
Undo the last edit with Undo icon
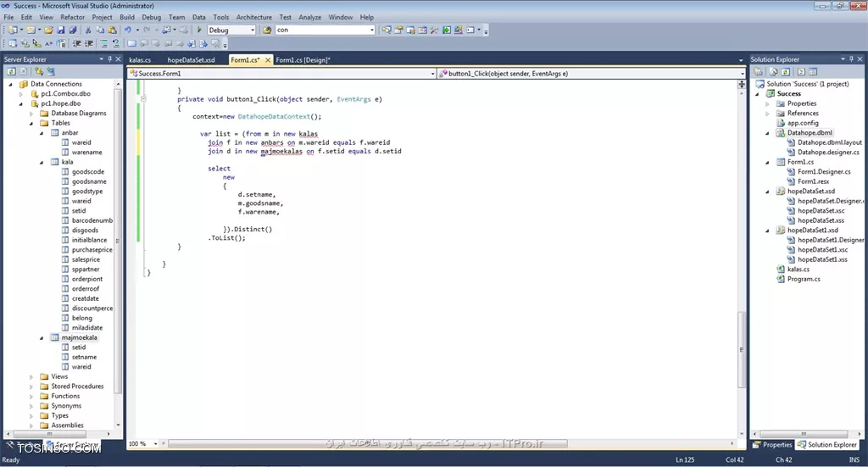[128, 30]
